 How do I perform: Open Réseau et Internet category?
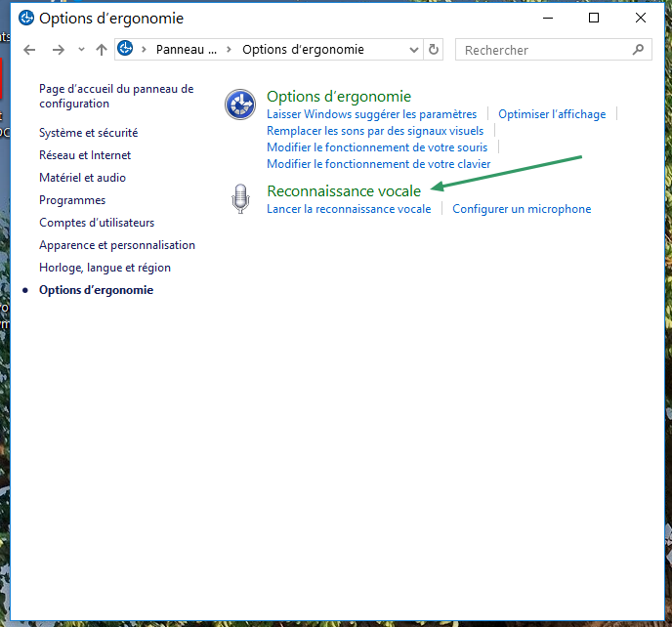[85, 155]
